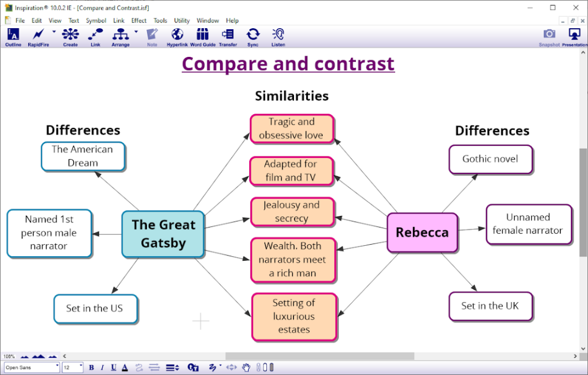Click the horizontal scroll right arrow

tap(575, 356)
